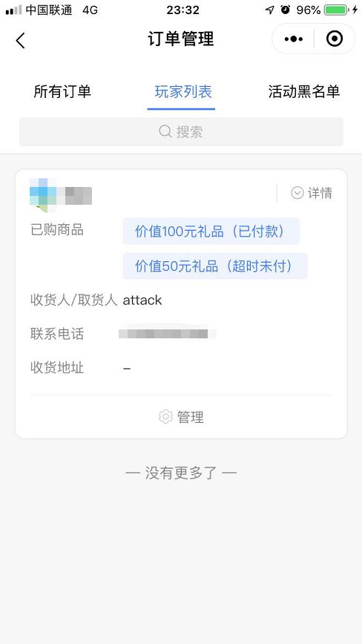Click the magnifier search icon
This screenshot has height=644, width=362.
coord(165,131)
